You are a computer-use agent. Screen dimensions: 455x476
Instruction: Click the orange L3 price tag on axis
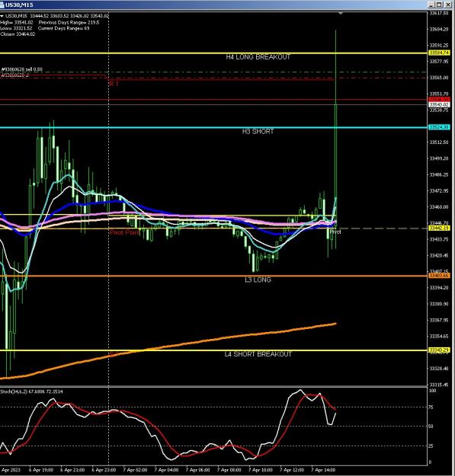point(439,276)
